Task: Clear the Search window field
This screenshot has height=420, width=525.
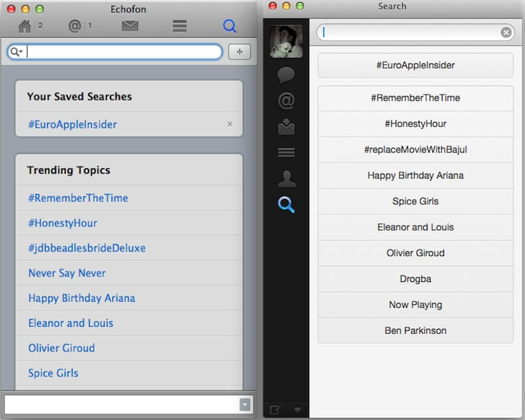Action: (x=506, y=32)
